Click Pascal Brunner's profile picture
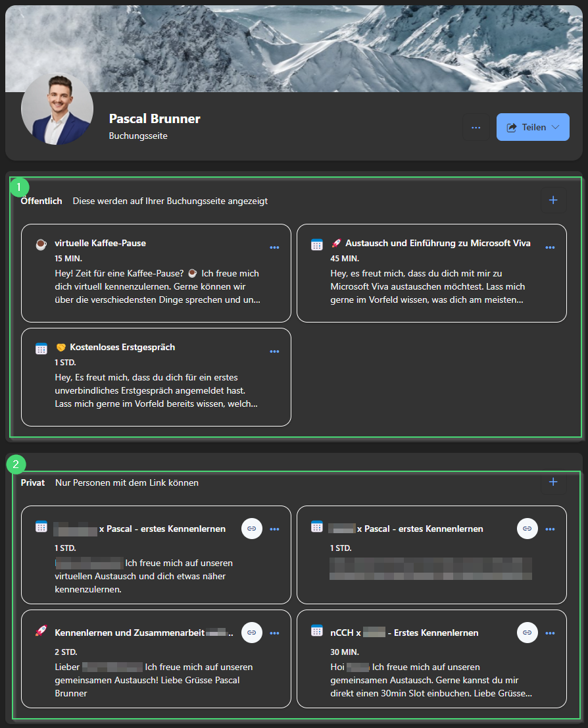 pos(57,109)
